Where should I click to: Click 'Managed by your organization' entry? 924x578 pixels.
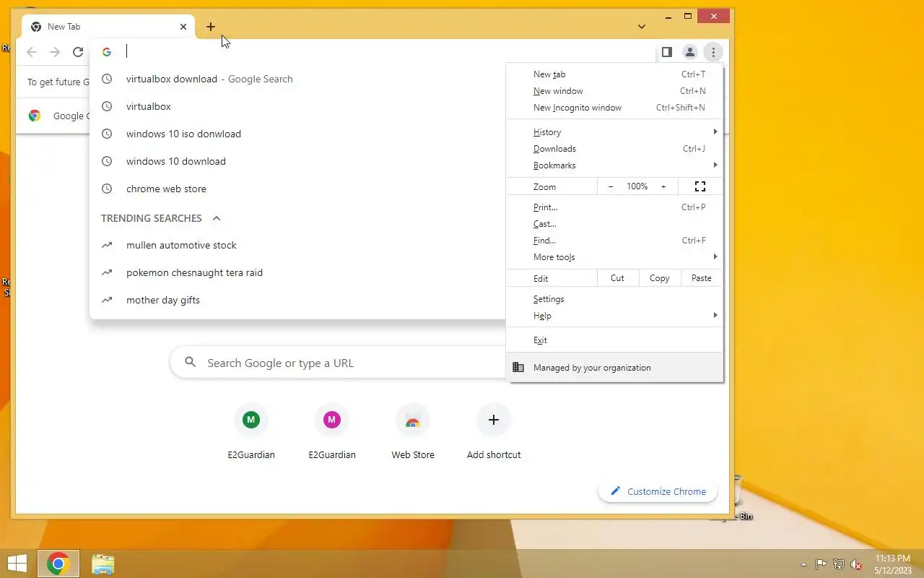click(x=614, y=368)
